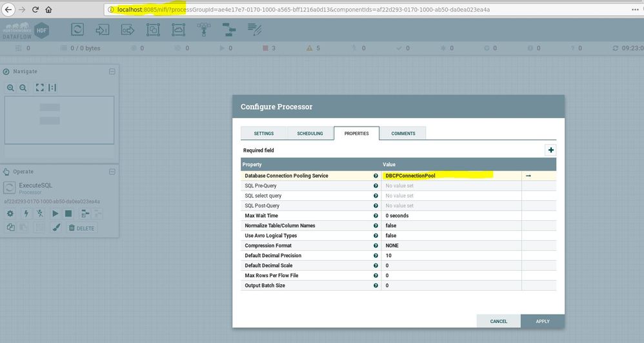Go to DBCPConnectionPool service via arrow icon
The width and height of the screenshot is (644, 343).
click(x=528, y=176)
